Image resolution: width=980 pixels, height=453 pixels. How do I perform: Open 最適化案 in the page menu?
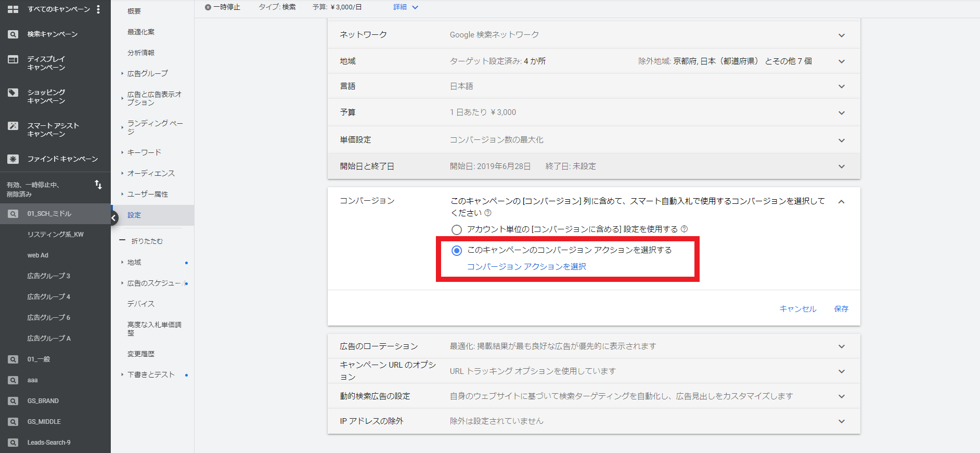coord(141,32)
